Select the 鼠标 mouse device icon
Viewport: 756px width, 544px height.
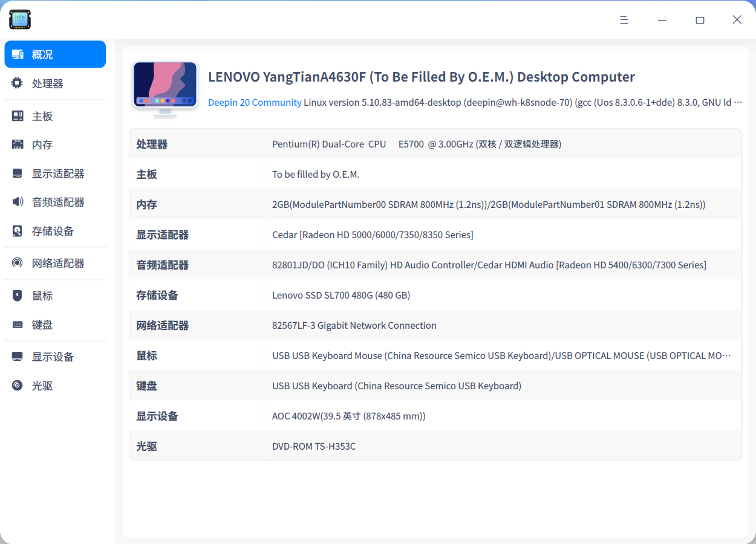click(16, 295)
